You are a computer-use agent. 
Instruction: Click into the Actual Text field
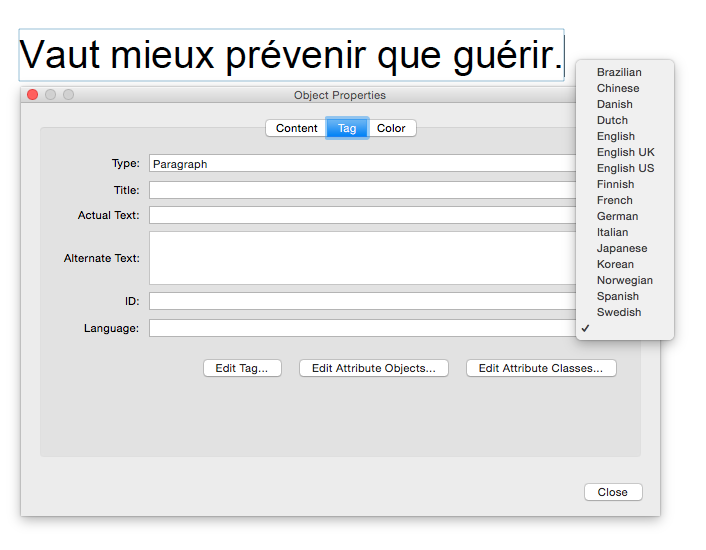362,215
